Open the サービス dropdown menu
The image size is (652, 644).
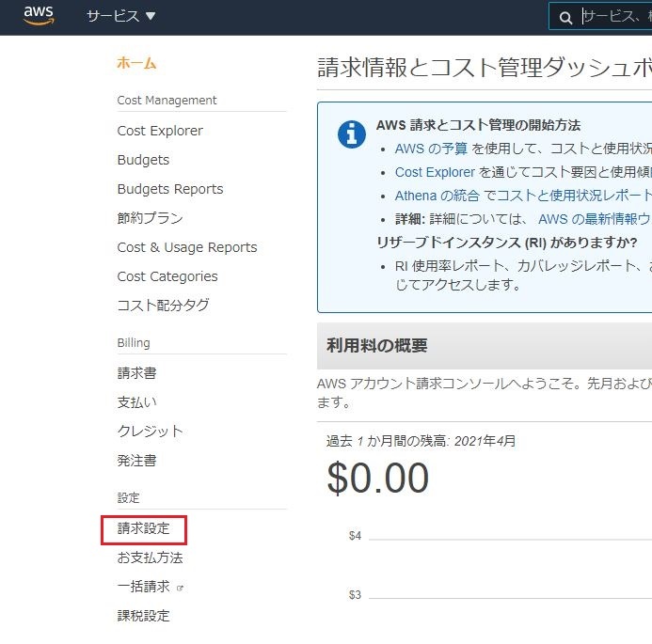121,16
